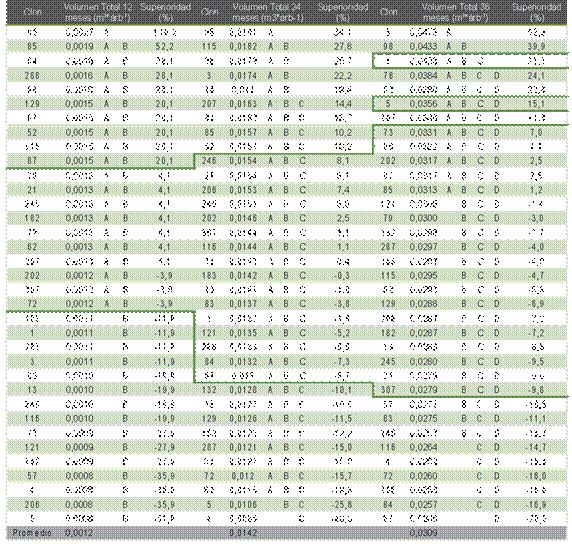This screenshot has width=572, height=554.
Task: Select the superiority value 52,2
Action: (x=164, y=47)
